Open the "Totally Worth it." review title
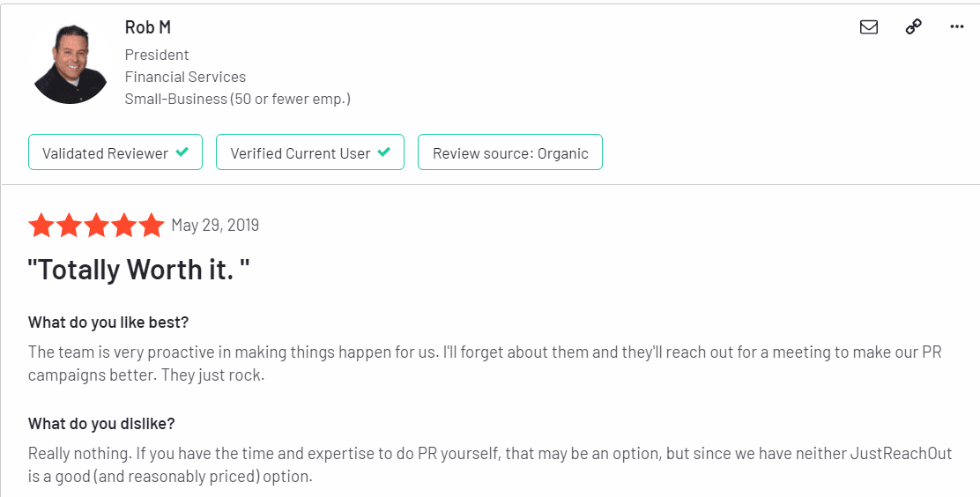 point(138,270)
